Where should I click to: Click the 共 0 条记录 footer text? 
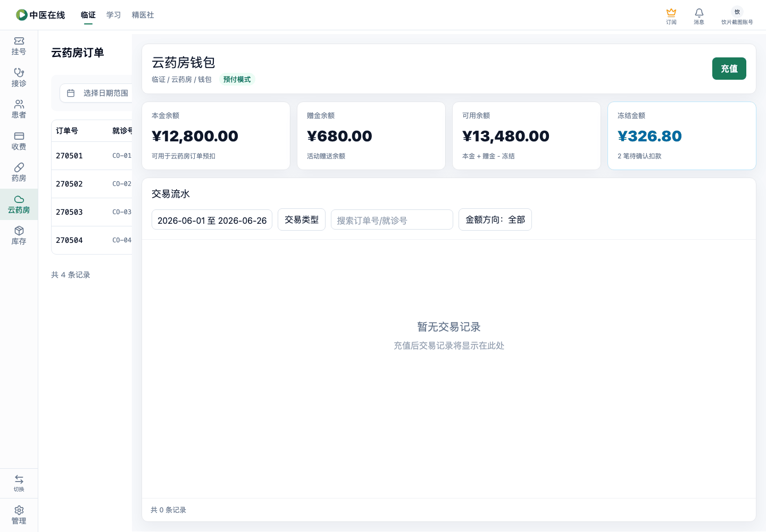[169, 510]
